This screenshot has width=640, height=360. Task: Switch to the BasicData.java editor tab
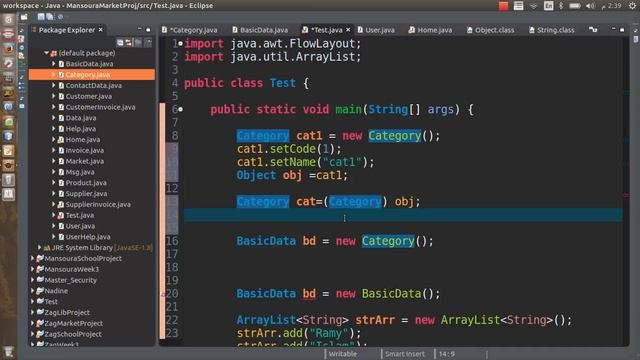(260, 30)
